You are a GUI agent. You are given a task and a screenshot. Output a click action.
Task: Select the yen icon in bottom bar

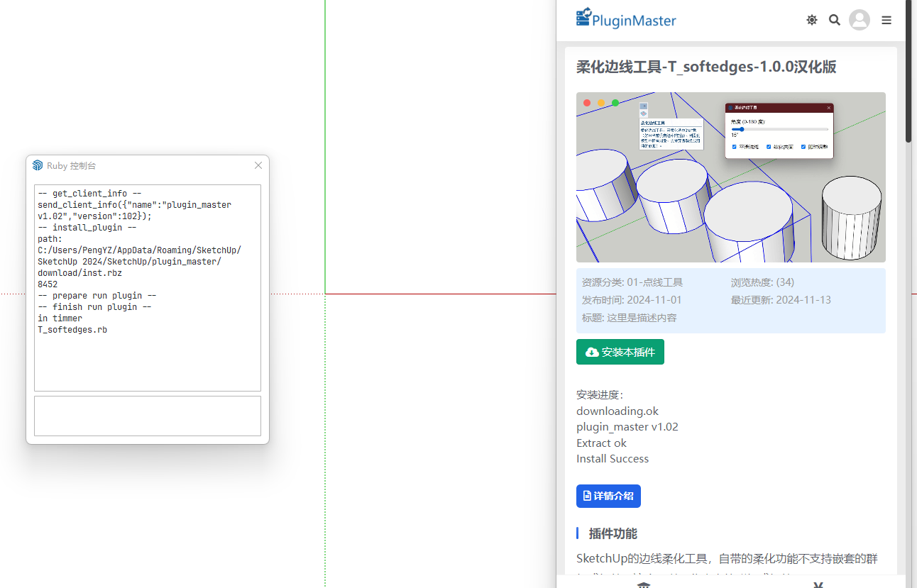click(818, 584)
